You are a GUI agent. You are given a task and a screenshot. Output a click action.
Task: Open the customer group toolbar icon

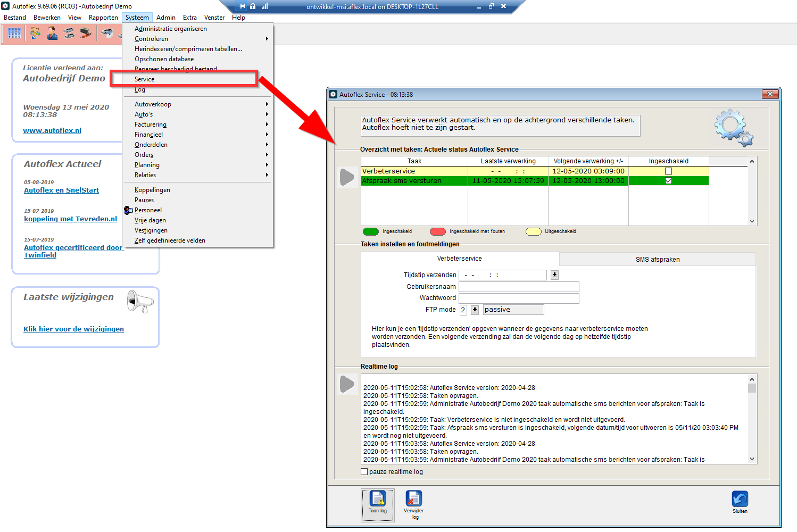(x=35, y=34)
